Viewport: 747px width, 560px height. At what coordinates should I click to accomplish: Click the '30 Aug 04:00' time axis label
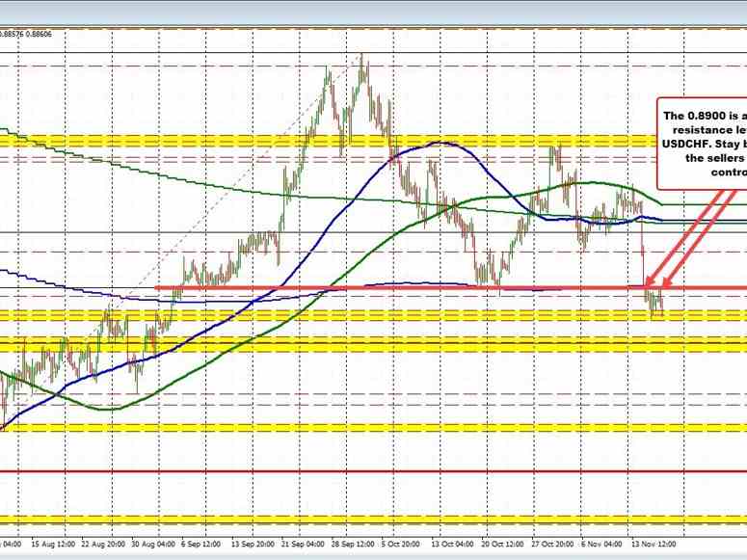153,544
